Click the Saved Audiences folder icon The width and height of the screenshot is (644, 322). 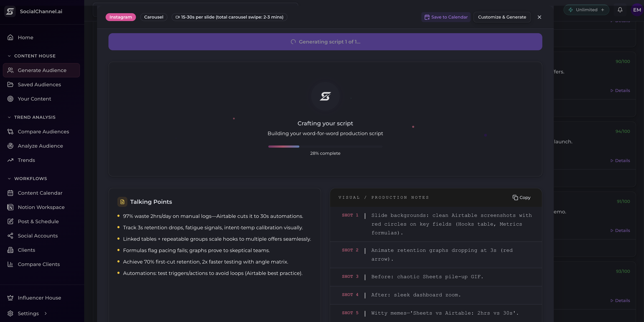[x=10, y=85]
